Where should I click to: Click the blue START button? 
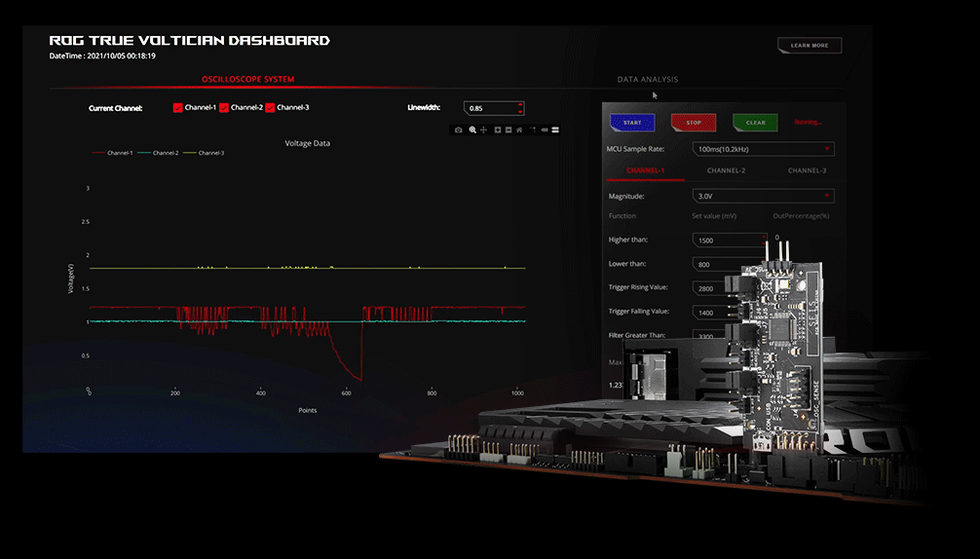click(632, 123)
